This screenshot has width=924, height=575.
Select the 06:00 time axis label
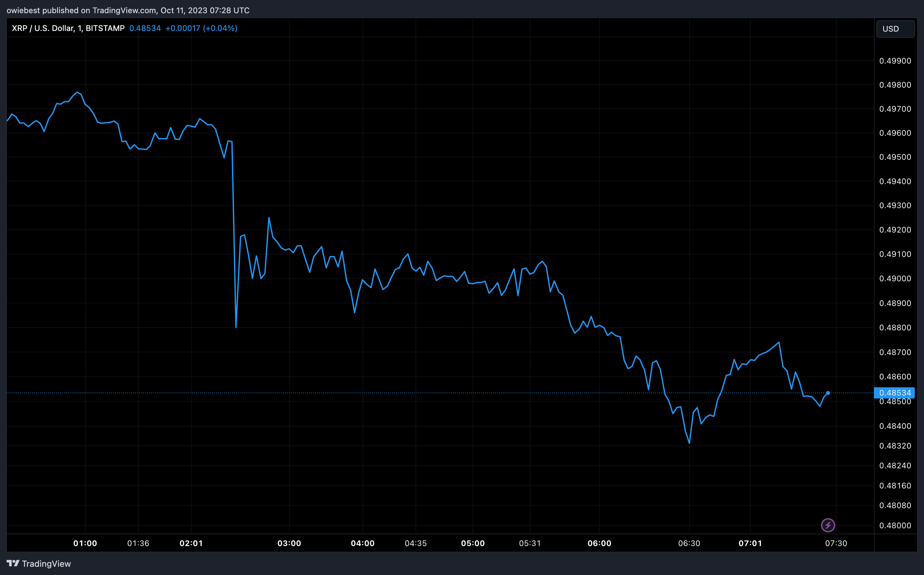coord(599,543)
